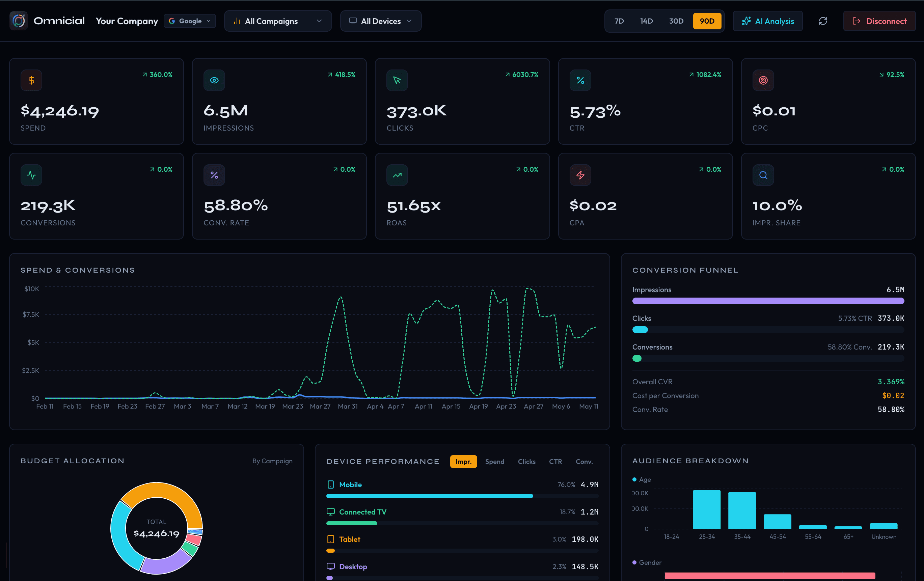Click the 25-34 age bar
This screenshot has width=924, height=581.
pyautogui.click(x=706, y=509)
